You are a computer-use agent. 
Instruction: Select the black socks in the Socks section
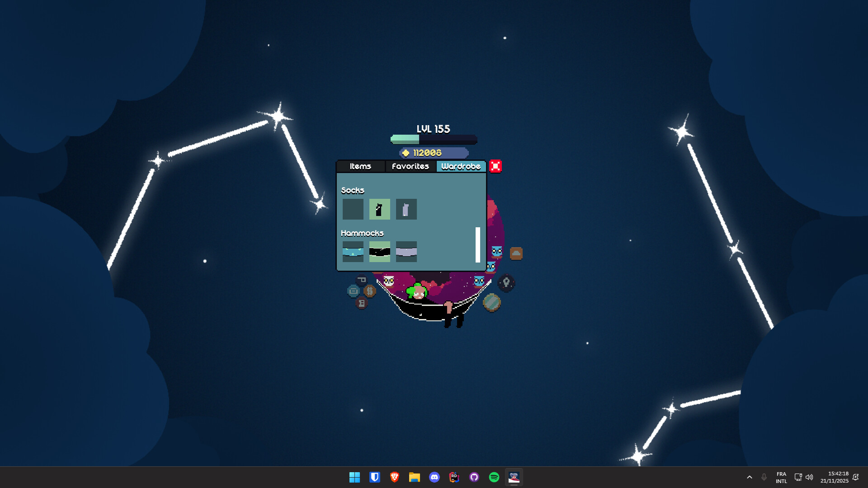click(x=379, y=209)
